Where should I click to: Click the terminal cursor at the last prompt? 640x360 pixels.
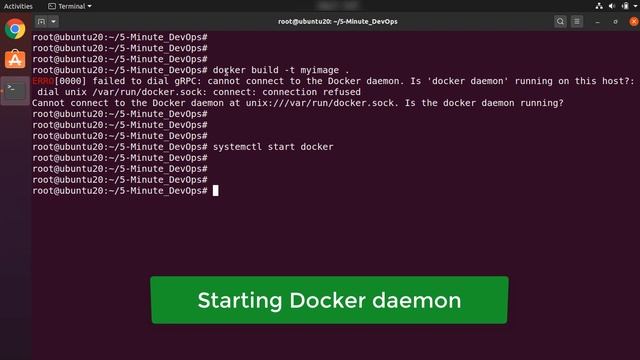pos(216,191)
